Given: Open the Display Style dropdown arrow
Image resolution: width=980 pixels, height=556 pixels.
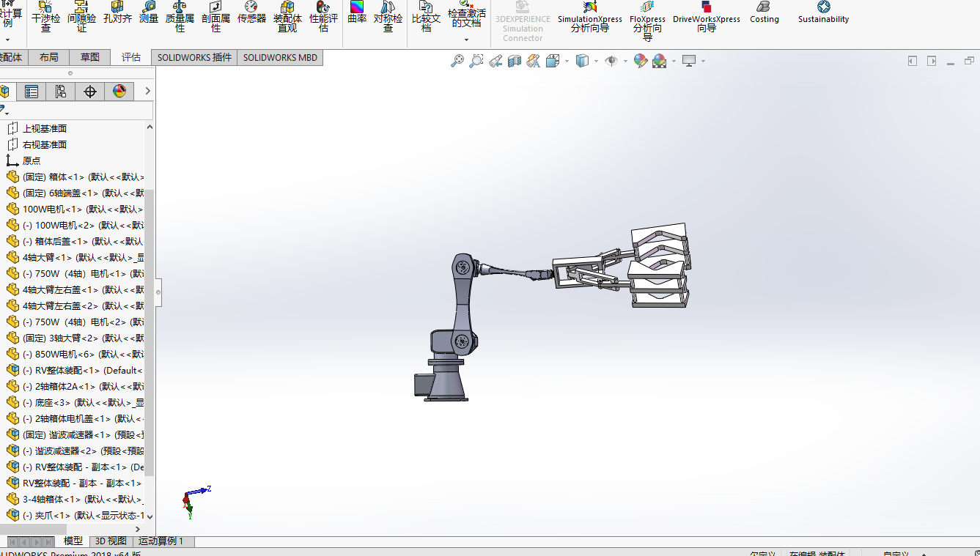Looking at the screenshot, I should click(x=596, y=62).
